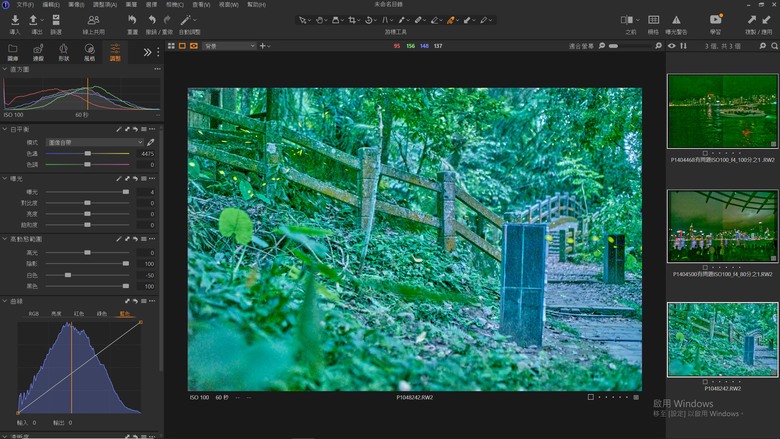This screenshot has width=780, height=439.
Task: Select the Pan hand cursor tool
Action: [x=319, y=20]
